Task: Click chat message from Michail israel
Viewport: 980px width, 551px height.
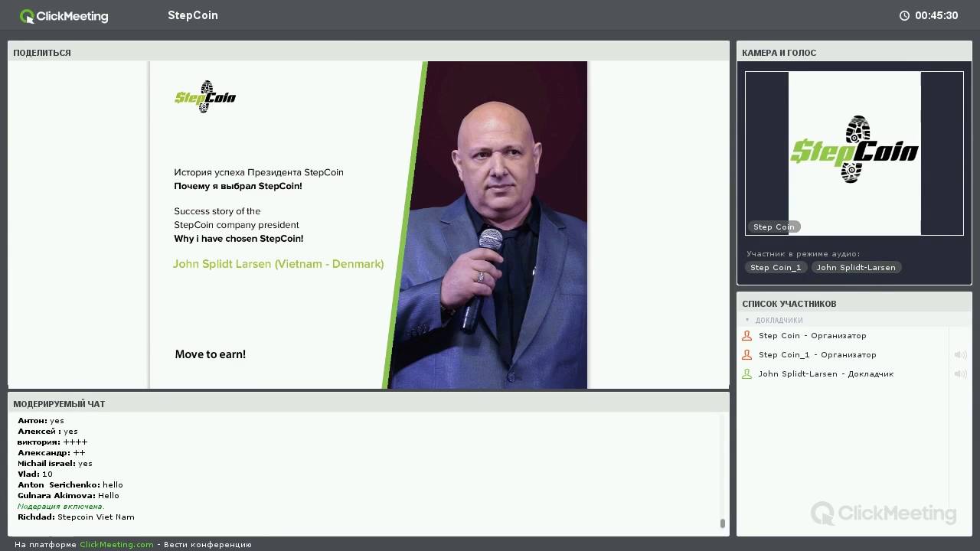Action: point(54,463)
